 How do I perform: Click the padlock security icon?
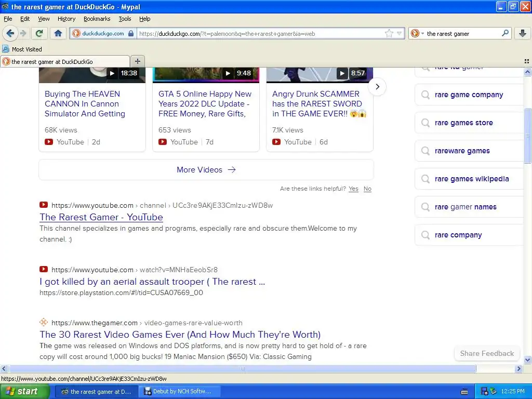131,34
